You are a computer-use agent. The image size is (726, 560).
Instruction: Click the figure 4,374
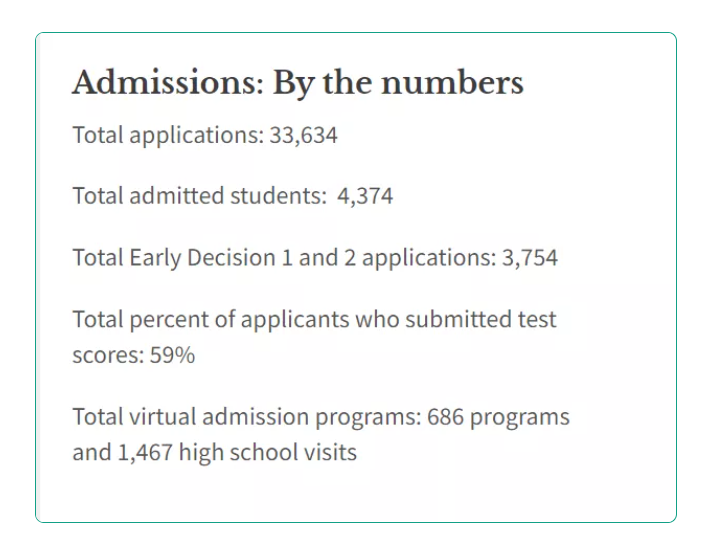point(365,196)
